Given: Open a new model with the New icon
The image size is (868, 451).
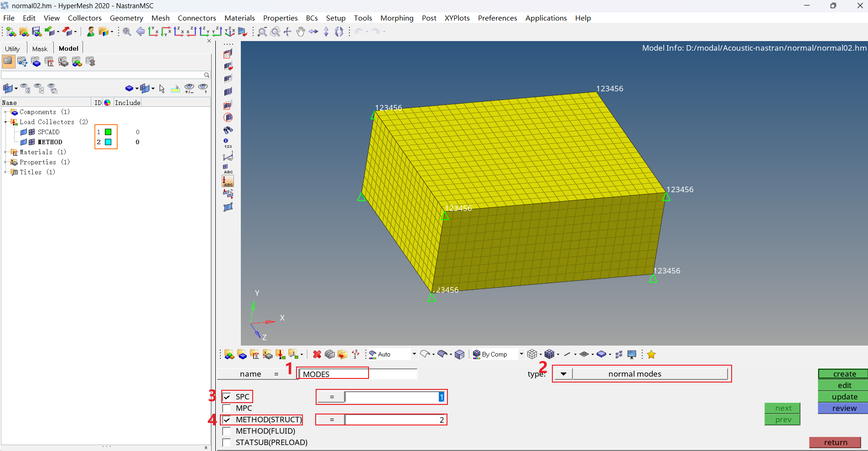Looking at the screenshot, I should coord(9,31).
